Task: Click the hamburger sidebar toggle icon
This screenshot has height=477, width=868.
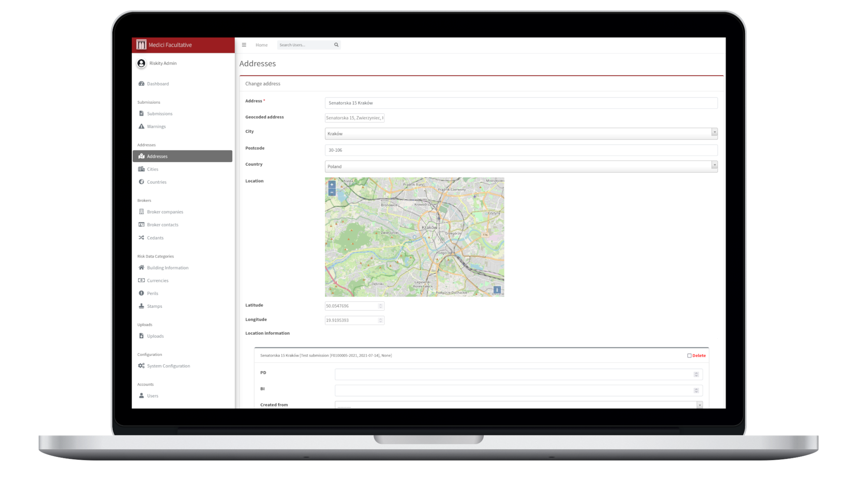Action: (x=244, y=45)
